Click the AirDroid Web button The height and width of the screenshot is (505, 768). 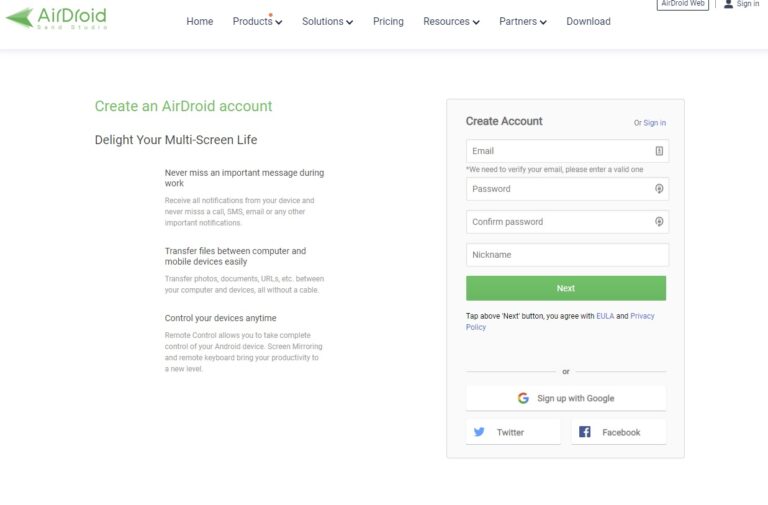click(x=683, y=4)
